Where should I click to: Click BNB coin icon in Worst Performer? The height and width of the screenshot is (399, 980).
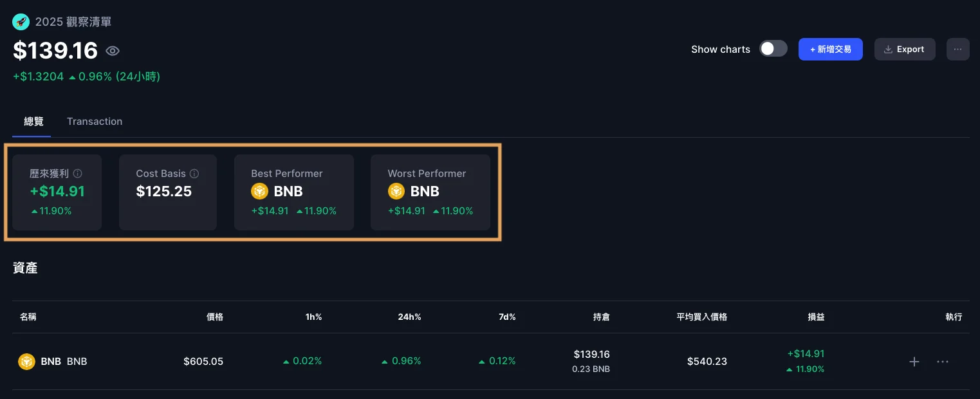tap(396, 191)
